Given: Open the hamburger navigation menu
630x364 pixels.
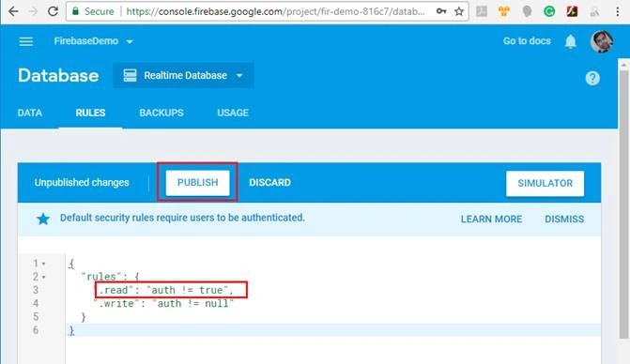Looking at the screenshot, I should coord(26,41).
